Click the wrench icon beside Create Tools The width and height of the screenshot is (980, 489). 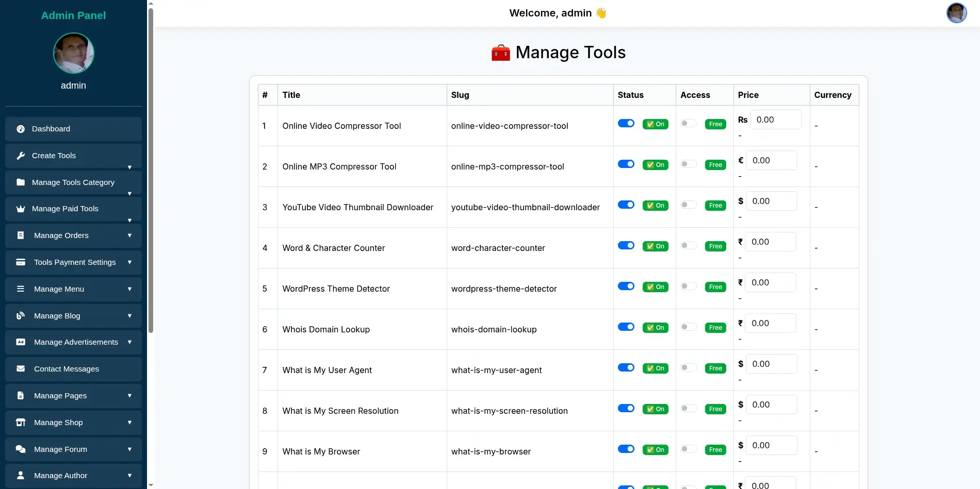click(21, 155)
